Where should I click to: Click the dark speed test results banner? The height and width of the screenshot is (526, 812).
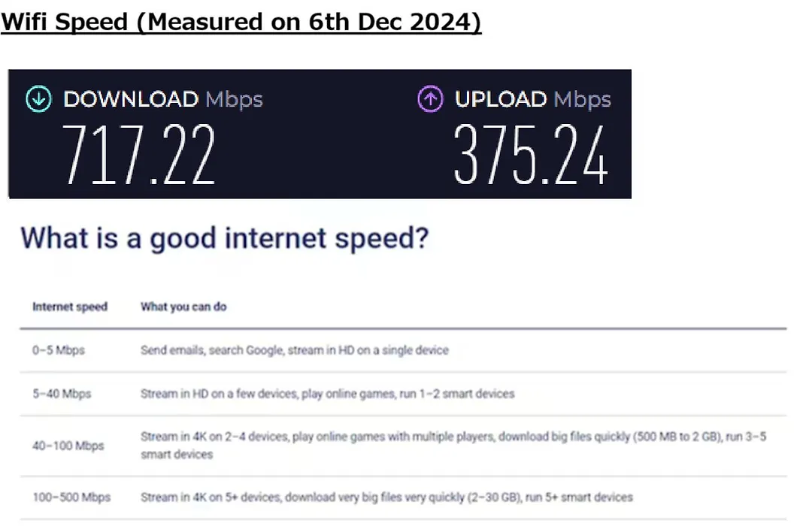(320, 134)
